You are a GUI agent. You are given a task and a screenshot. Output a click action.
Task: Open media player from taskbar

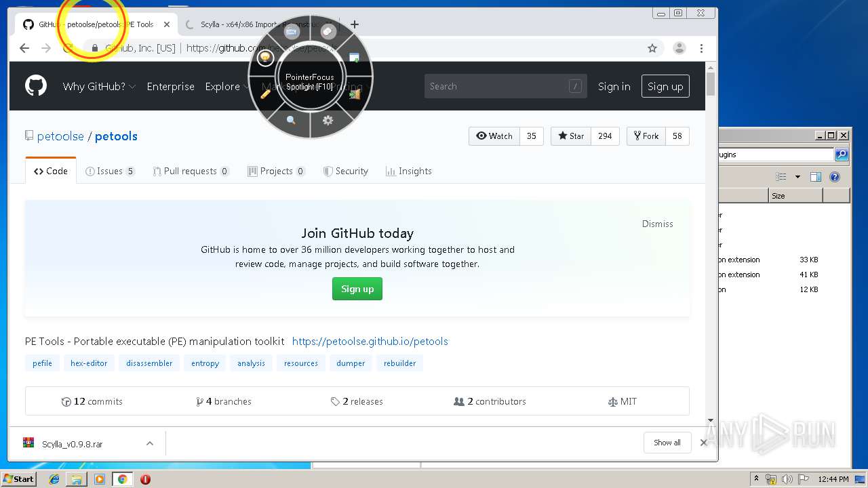pyautogui.click(x=100, y=479)
